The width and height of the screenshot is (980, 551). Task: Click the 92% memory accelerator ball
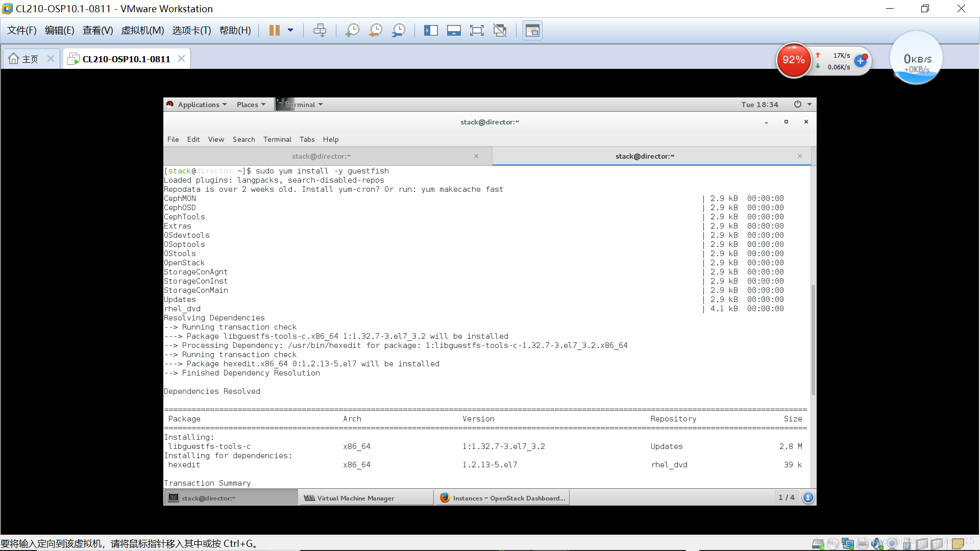794,60
